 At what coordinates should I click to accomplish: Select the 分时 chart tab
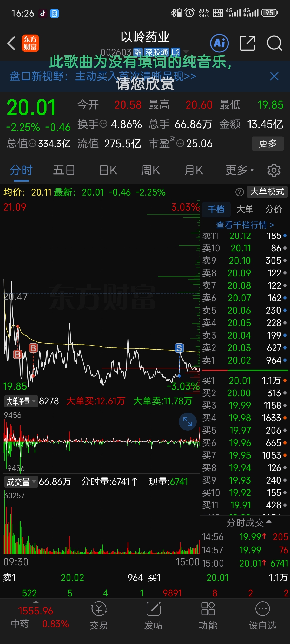[21, 170]
